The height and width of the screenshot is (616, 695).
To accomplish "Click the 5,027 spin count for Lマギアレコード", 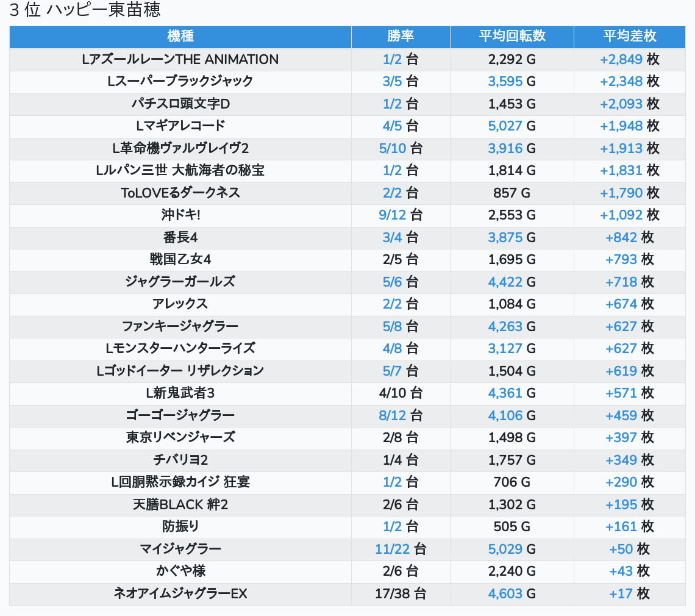I will [505, 126].
